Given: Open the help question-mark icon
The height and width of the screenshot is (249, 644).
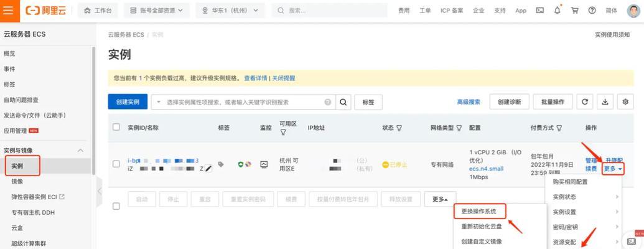Looking at the screenshot, I should click(x=592, y=11).
